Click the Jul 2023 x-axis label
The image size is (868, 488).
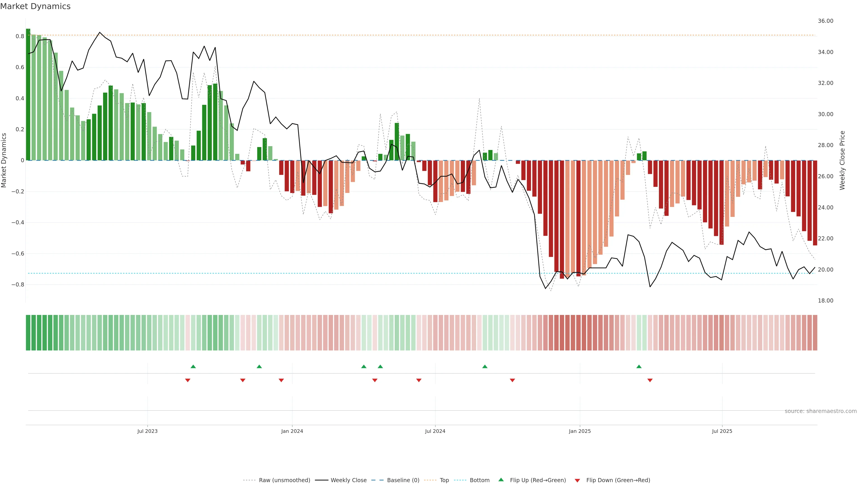click(147, 431)
